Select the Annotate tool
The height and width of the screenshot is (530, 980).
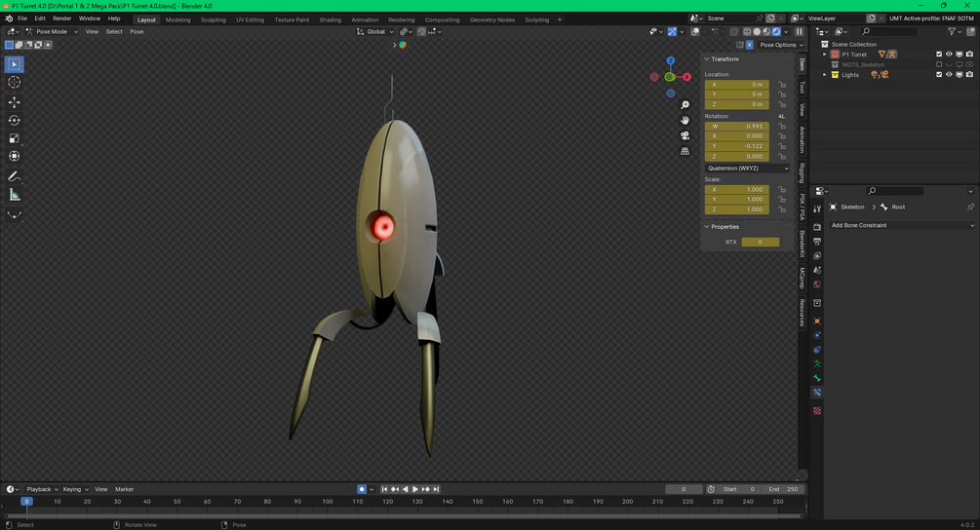click(15, 176)
